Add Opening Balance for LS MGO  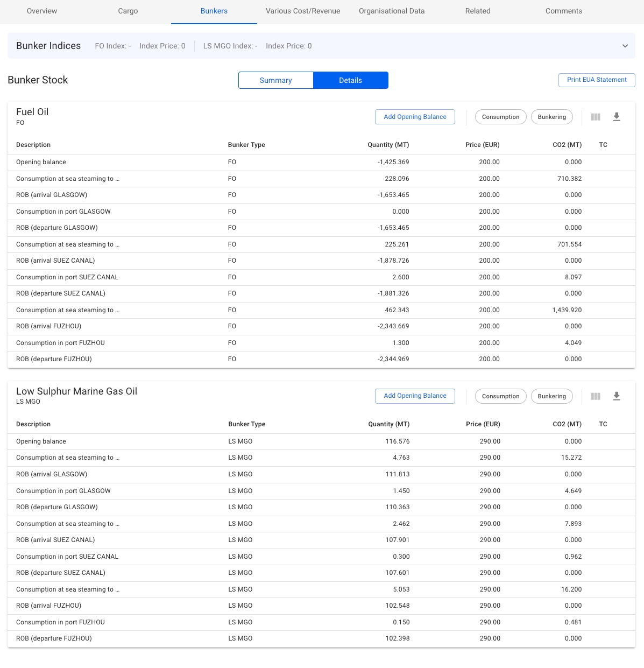tap(415, 396)
